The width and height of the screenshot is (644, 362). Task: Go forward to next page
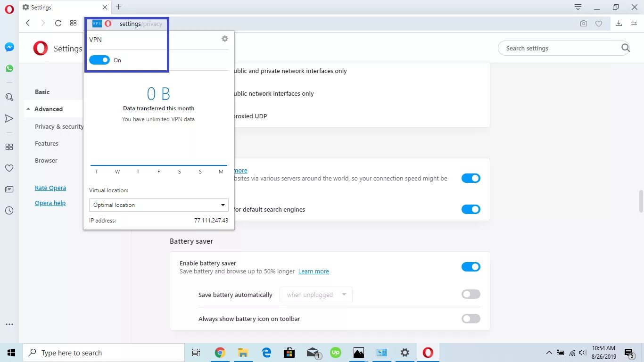coord(43,23)
